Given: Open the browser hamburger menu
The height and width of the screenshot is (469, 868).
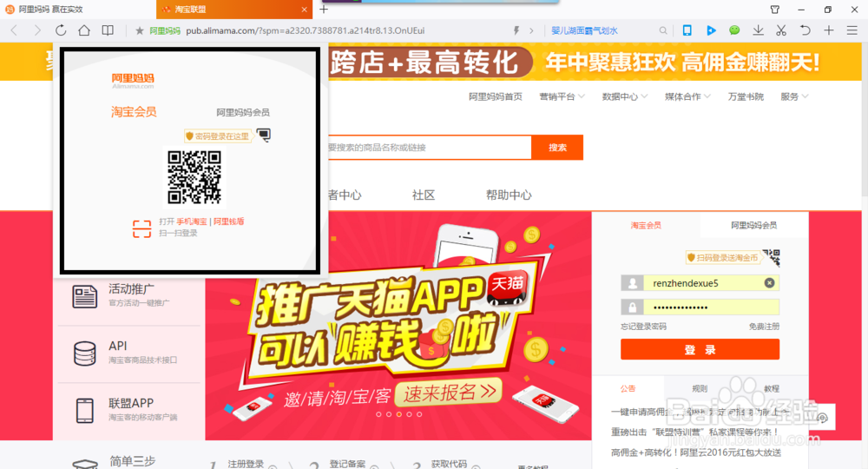Looking at the screenshot, I should pos(852,30).
